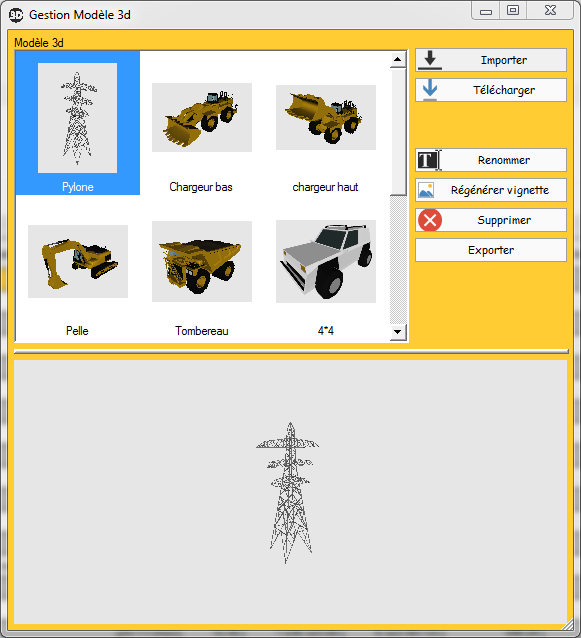Maximize the Gestion Modèle 3d window
Screen dimensions: 581x638
point(513,11)
